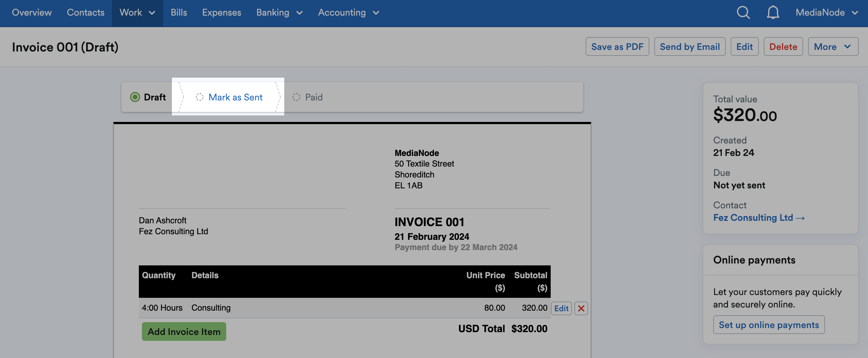Open the search magnifier
Image resolution: width=868 pixels, height=358 pixels.
coord(743,12)
